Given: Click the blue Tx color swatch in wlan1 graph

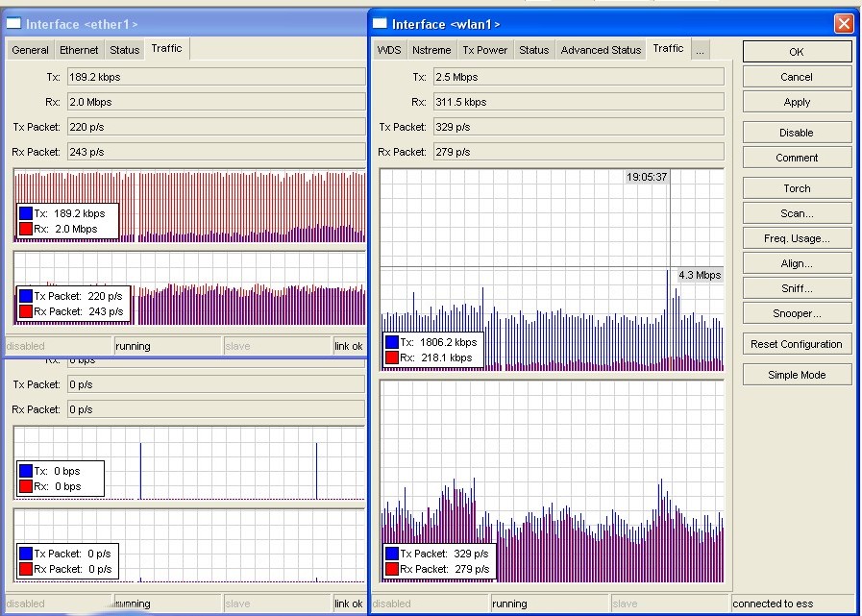Looking at the screenshot, I should point(391,342).
